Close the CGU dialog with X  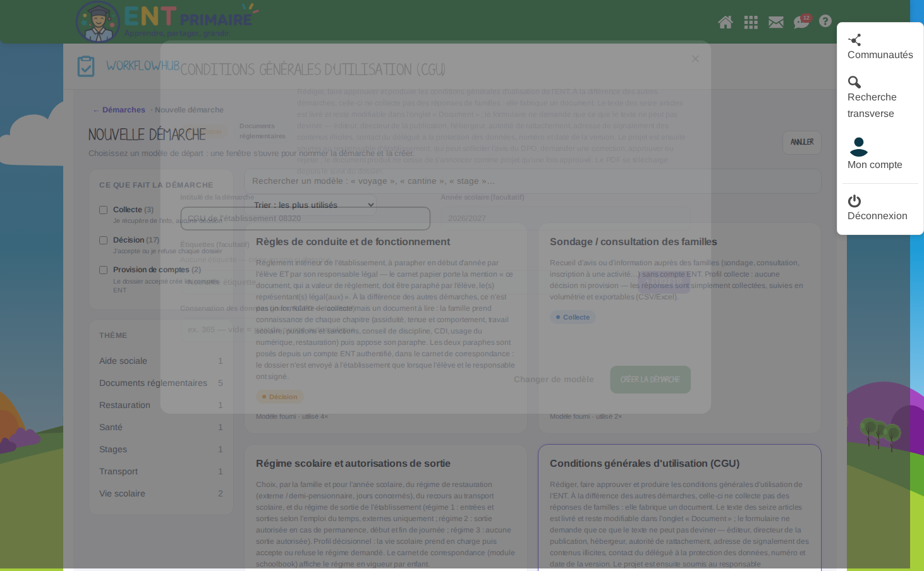point(695,59)
